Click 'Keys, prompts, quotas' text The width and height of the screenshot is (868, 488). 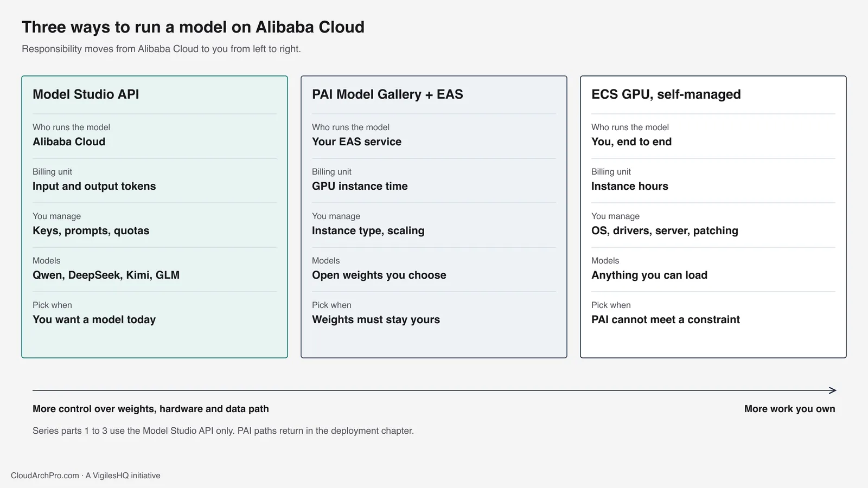click(x=91, y=230)
